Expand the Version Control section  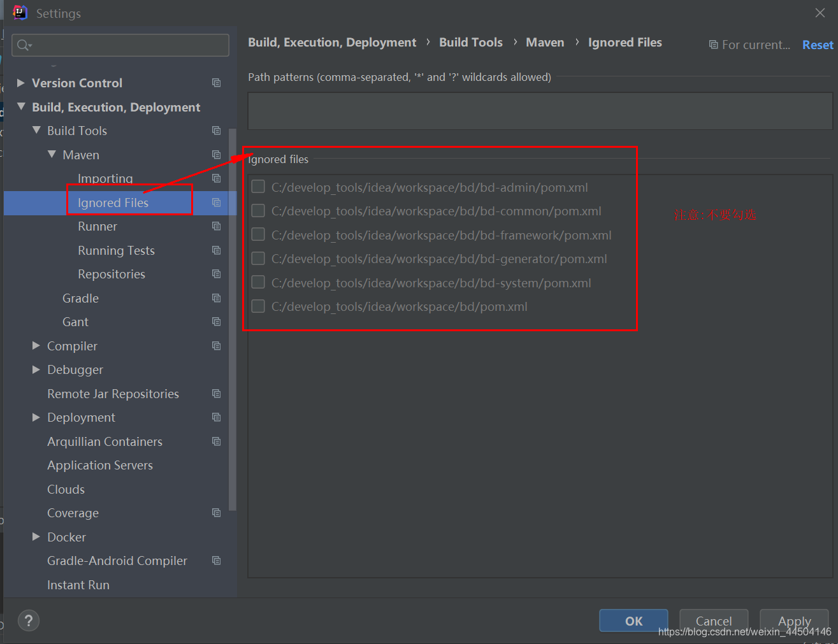20,83
